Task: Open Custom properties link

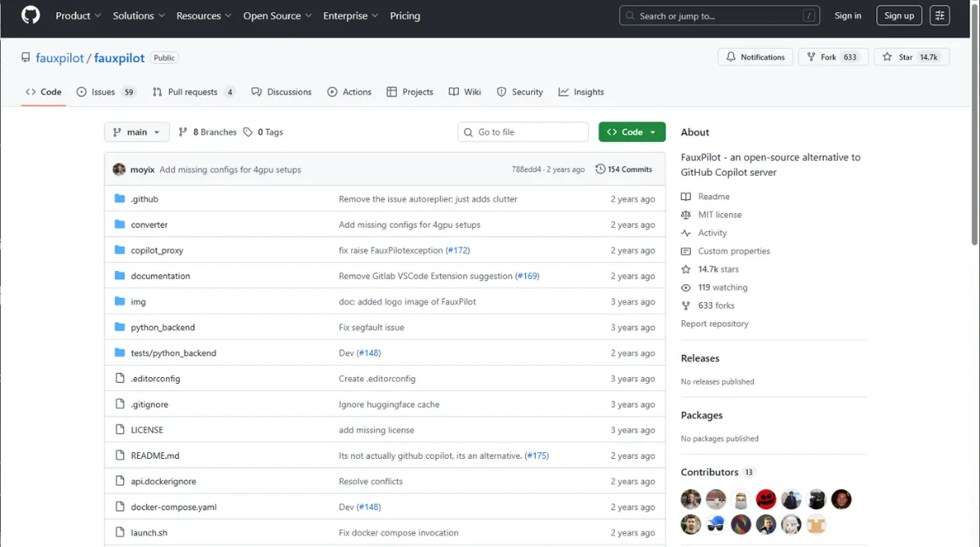Action: click(x=725, y=251)
